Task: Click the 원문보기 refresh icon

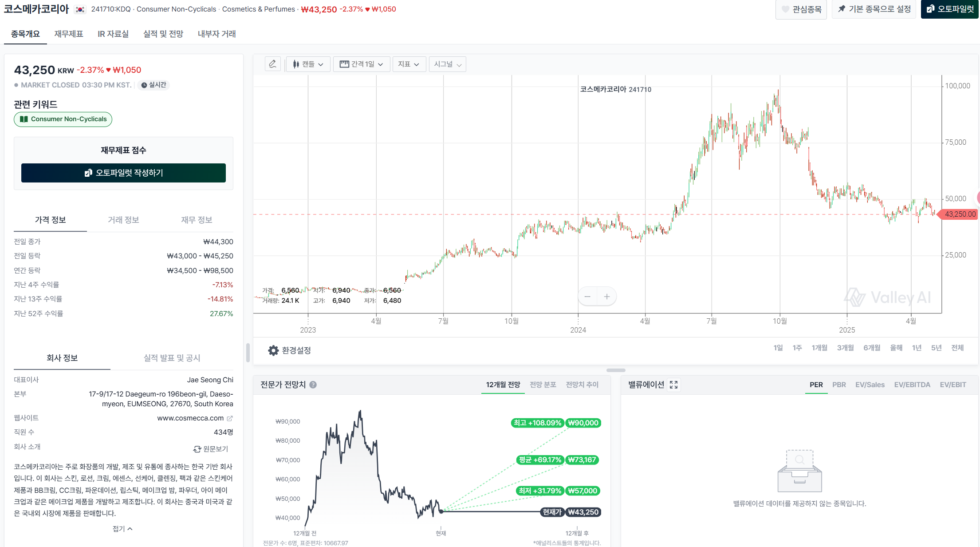Action: pyautogui.click(x=197, y=449)
